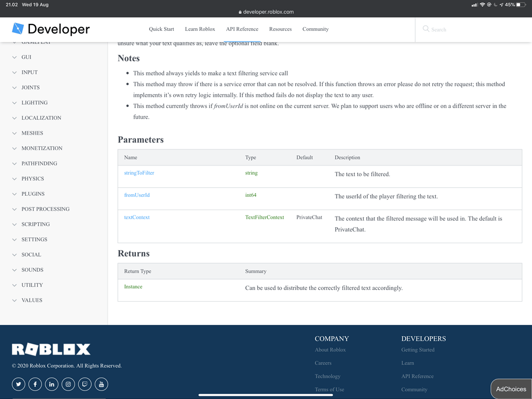532x399 pixels.
Task: Click the Roblox logo in the footer
Action: pyautogui.click(x=51, y=349)
